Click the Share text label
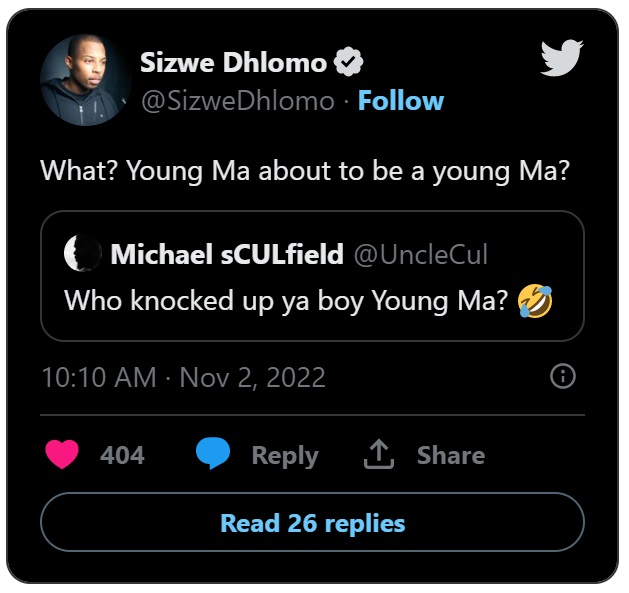Screen dimensions: 629x593 point(450,455)
